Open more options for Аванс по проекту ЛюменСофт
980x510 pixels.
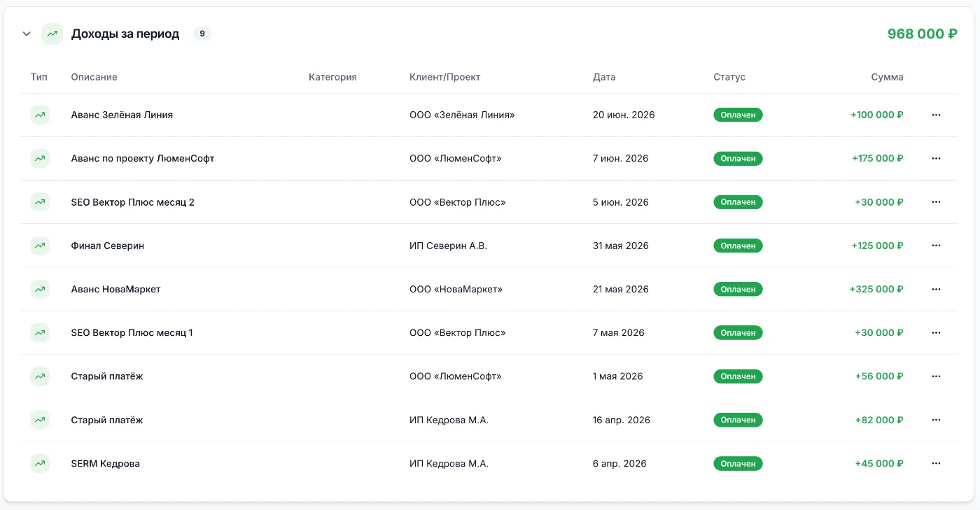click(936, 158)
